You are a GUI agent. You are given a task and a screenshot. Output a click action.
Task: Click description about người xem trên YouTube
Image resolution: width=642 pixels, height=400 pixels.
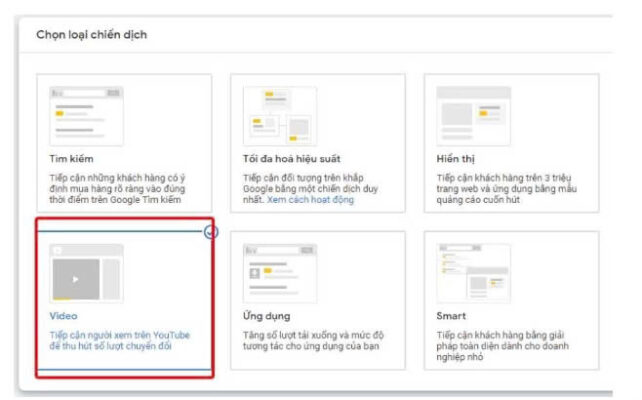[120, 341]
